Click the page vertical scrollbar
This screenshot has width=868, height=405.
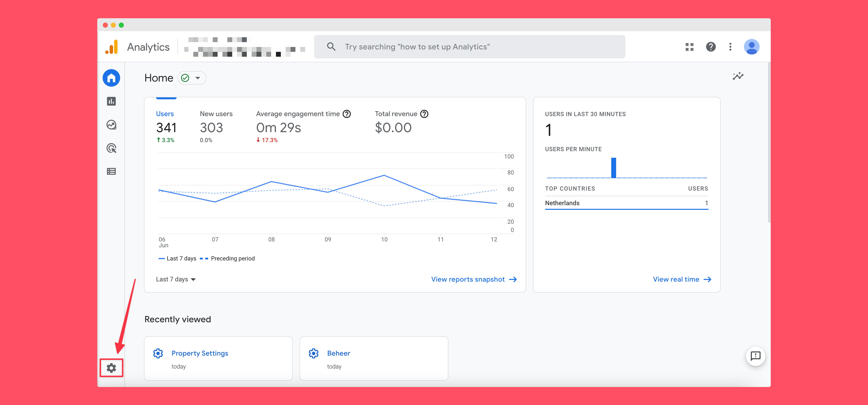(769, 142)
